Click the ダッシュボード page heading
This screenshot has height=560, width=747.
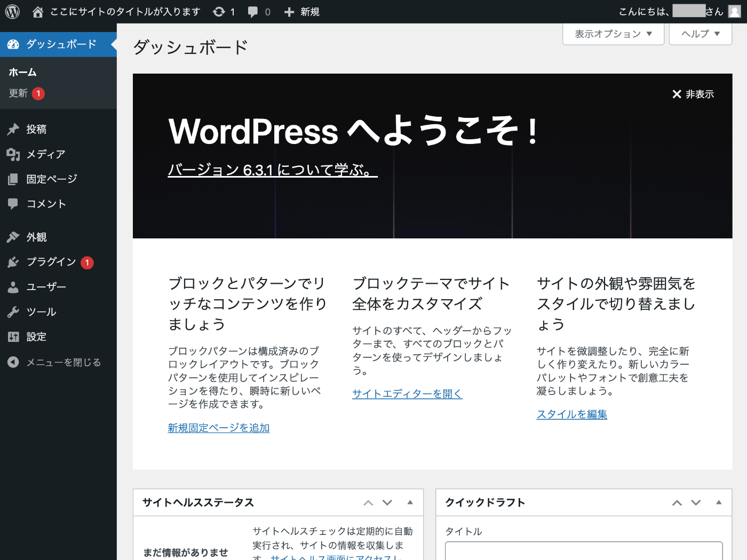pyautogui.click(x=190, y=47)
